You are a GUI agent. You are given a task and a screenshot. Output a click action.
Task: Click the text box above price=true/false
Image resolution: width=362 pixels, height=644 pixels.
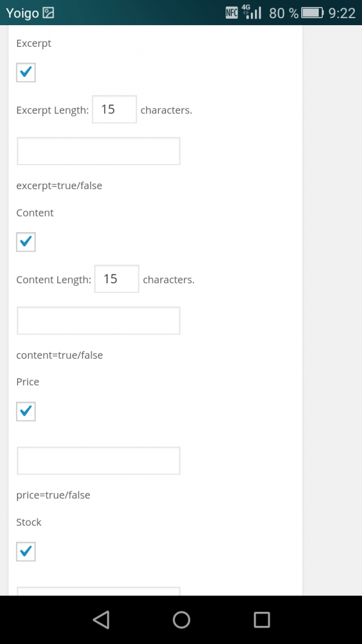point(98,460)
